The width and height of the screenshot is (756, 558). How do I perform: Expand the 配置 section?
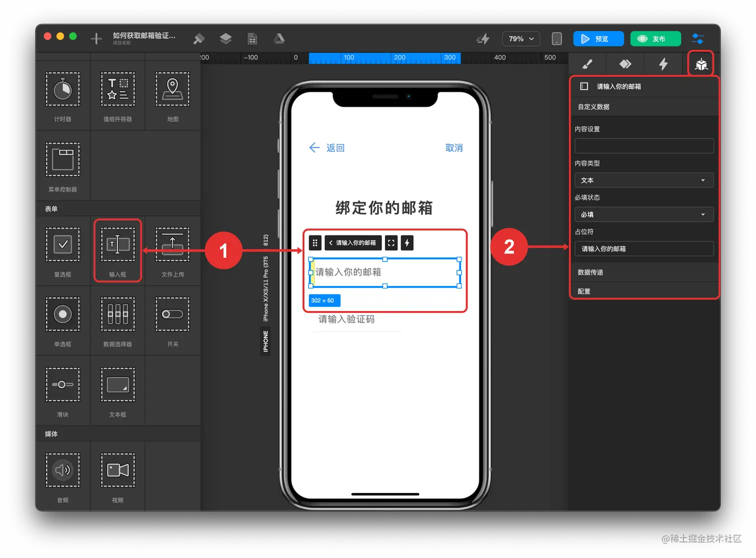pos(644,291)
